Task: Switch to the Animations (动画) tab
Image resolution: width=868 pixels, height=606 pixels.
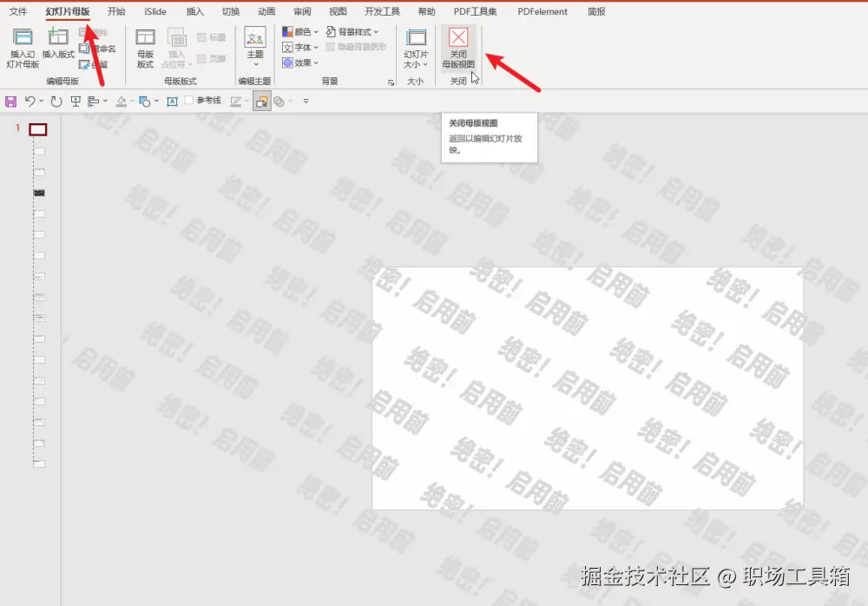Action: [266, 11]
